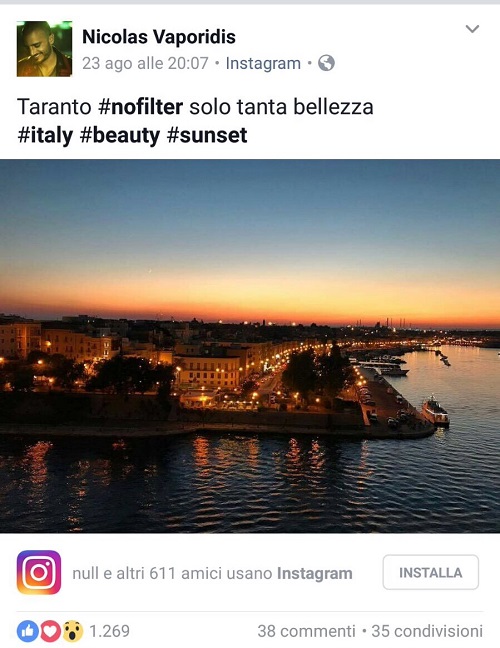Image resolution: width=500 pixels, height=648 pixels.
Task: Open the 1.269 reactions count
Action: pos(110,631)
